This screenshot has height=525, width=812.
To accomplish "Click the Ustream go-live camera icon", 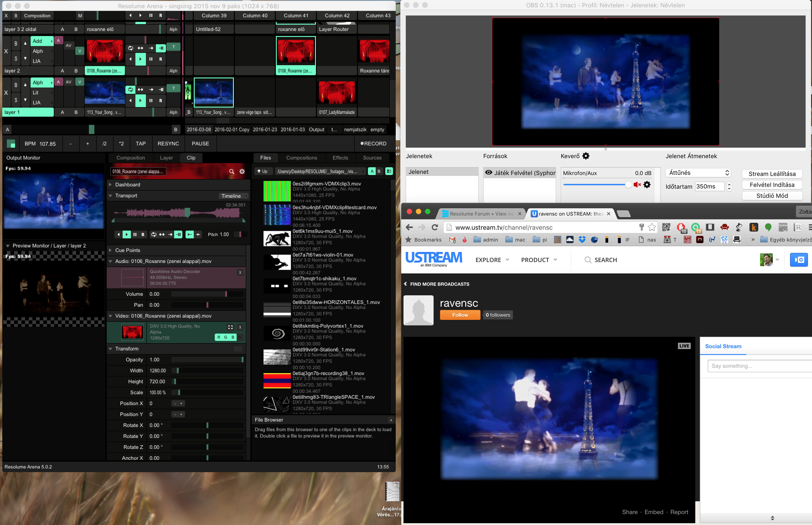I will (799, 260).
